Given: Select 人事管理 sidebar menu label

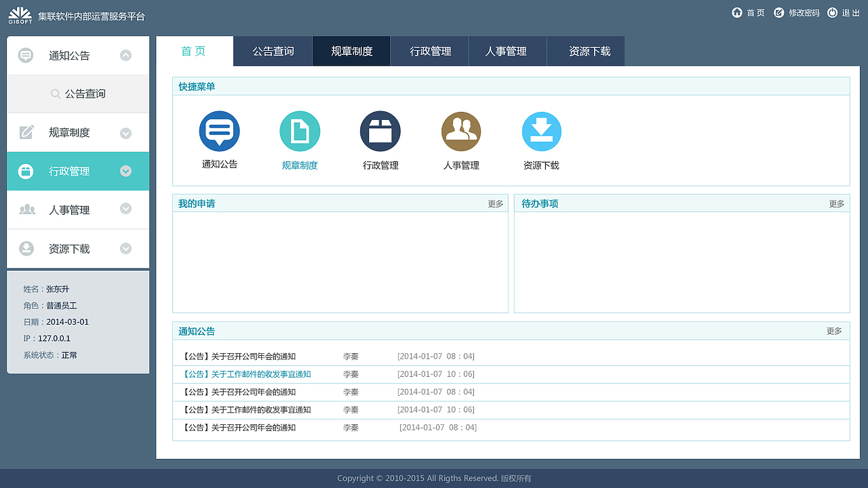Looking at the screenshot, I should (x=69, y=210).
